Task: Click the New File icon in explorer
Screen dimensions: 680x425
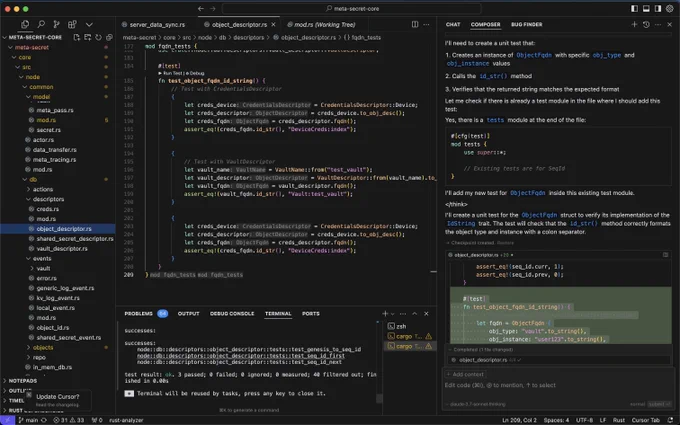Action: [77, 37]
